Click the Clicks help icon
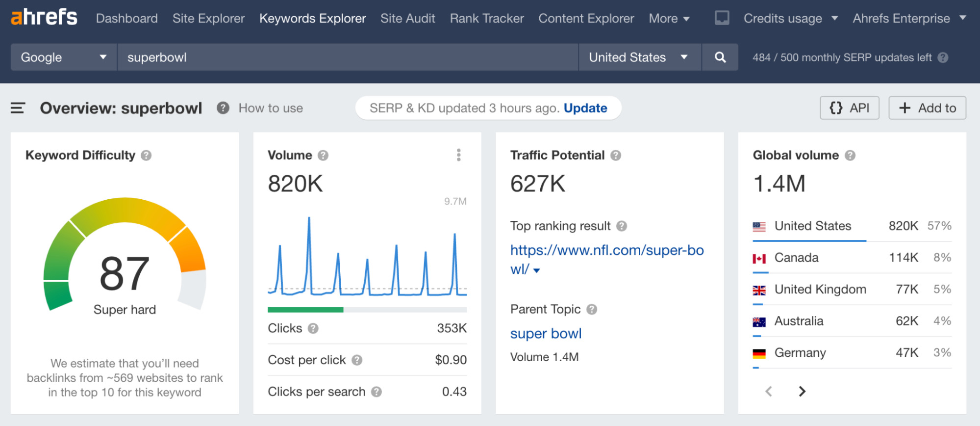Image resolution: width=980 pixels, height=426 pixels. pos(313,328)
